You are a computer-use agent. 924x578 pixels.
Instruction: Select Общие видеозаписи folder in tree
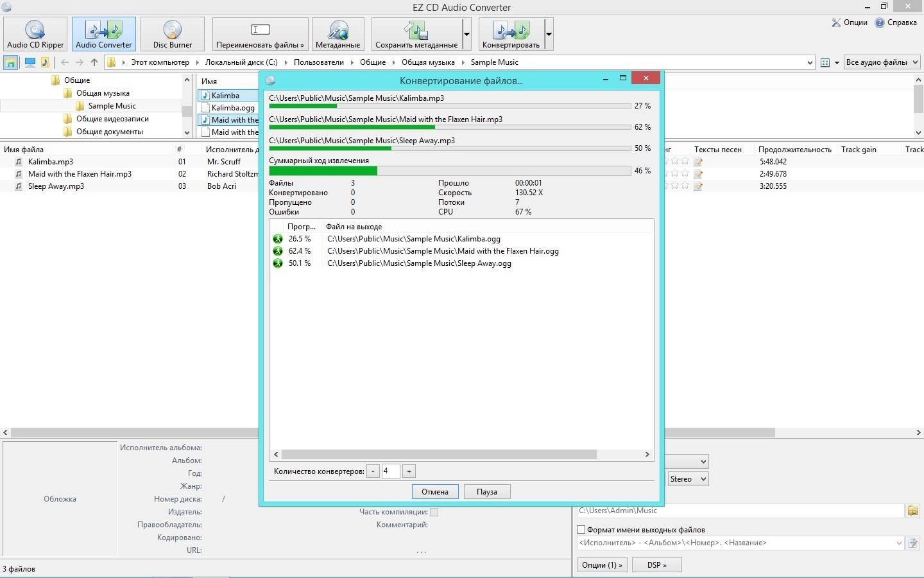click(x=112, y=119)
